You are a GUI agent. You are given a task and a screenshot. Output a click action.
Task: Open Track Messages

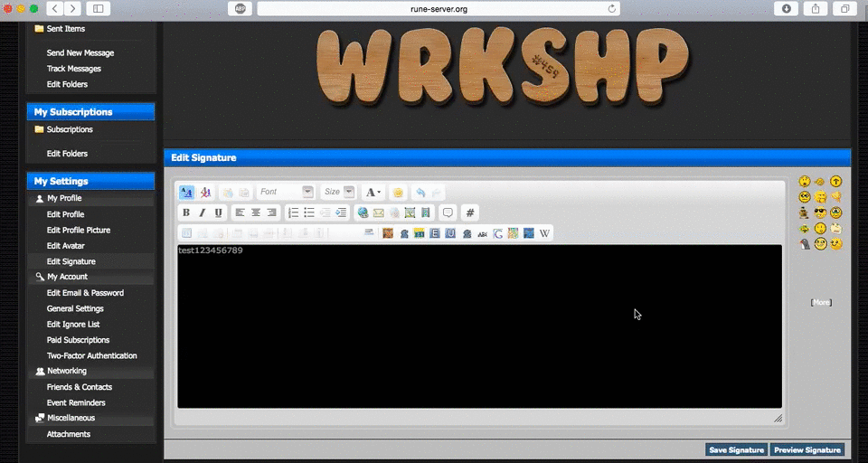click(73, 69)
